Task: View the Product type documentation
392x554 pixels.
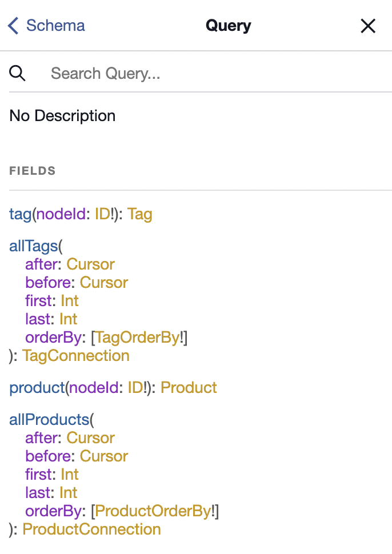Action: 189,387
